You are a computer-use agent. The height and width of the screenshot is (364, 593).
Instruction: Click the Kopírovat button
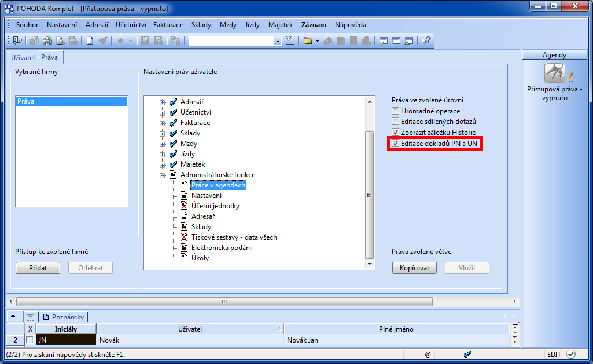coord(414,268)
